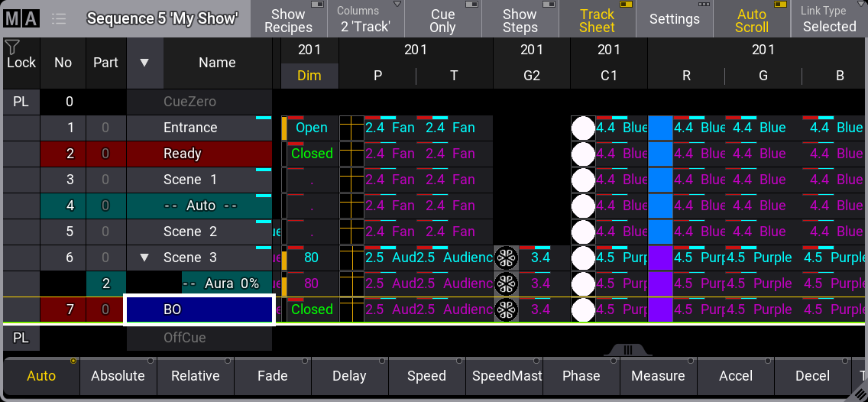Click the Name column header
This screenshot has width=868, height=402.
tap(218, 63)
